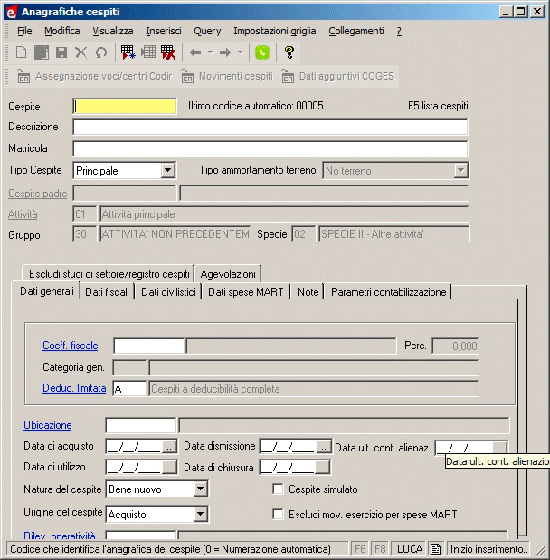550x560 pixels.
Task: Click the Undo/restore arrow icon
Action: pos(101,52)
